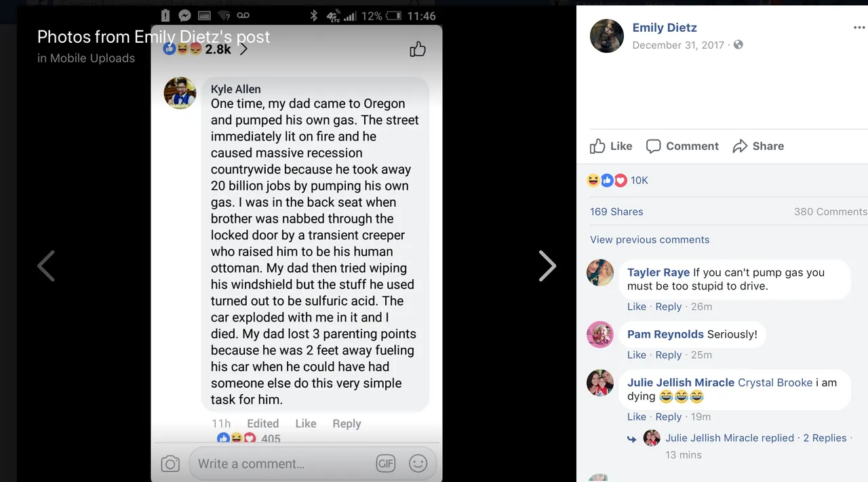Tap the camera icon in comment bar
The width and height of the screenshot is (868, 482).
(x=170, y=464)
